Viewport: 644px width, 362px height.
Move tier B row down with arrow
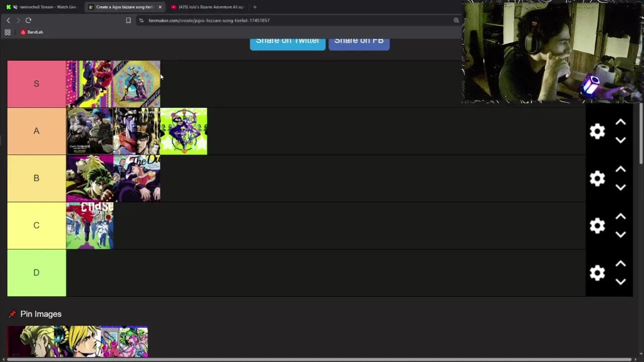coord(620,188)
